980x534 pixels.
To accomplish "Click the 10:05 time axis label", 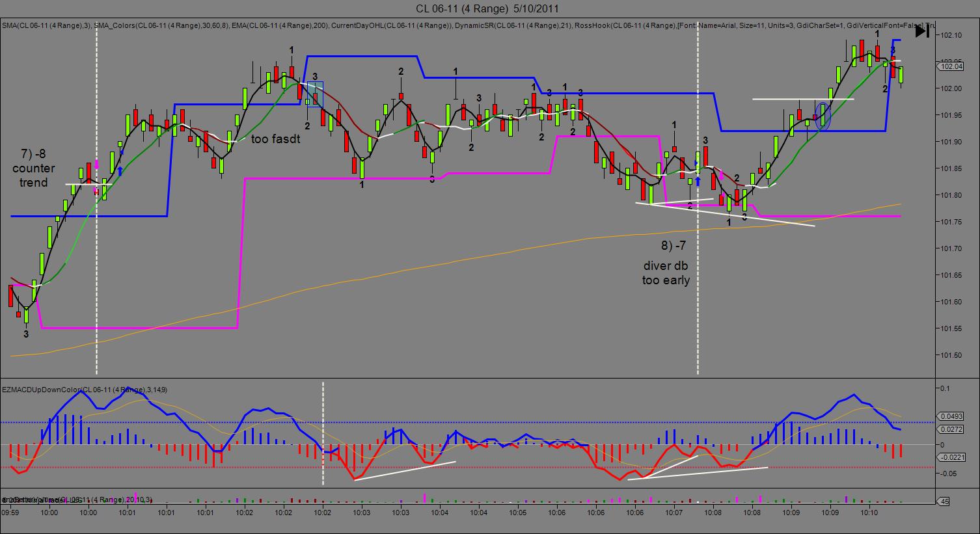I will [518, 513].
